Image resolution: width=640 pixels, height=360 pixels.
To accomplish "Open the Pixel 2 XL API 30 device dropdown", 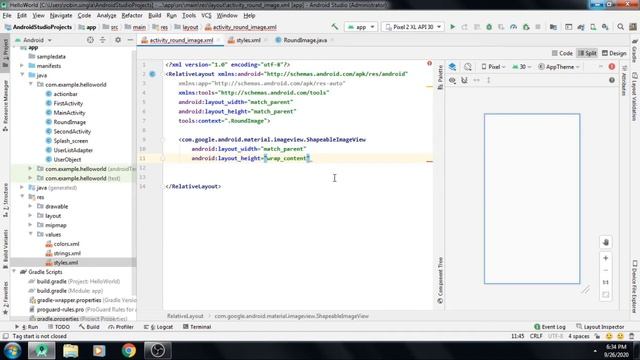I will (x=413, y=27).
